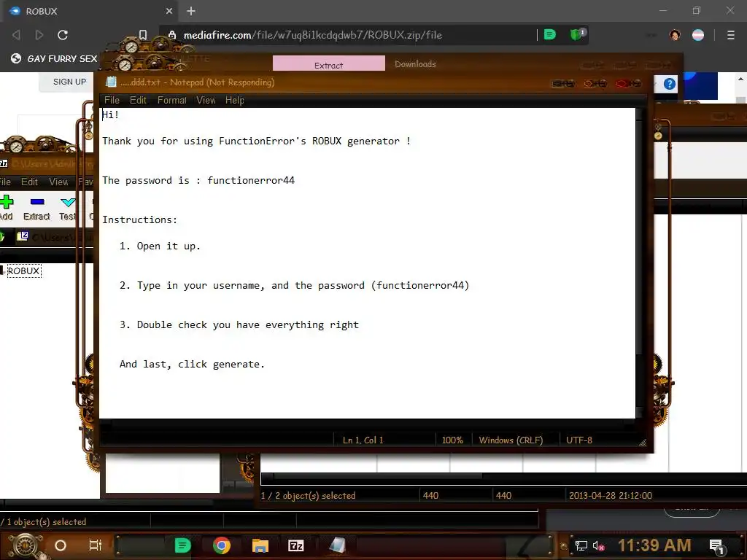Open Notepad's File menu
Screen dimensions: 747x560
pyautogui.click(x=112, y=100)
